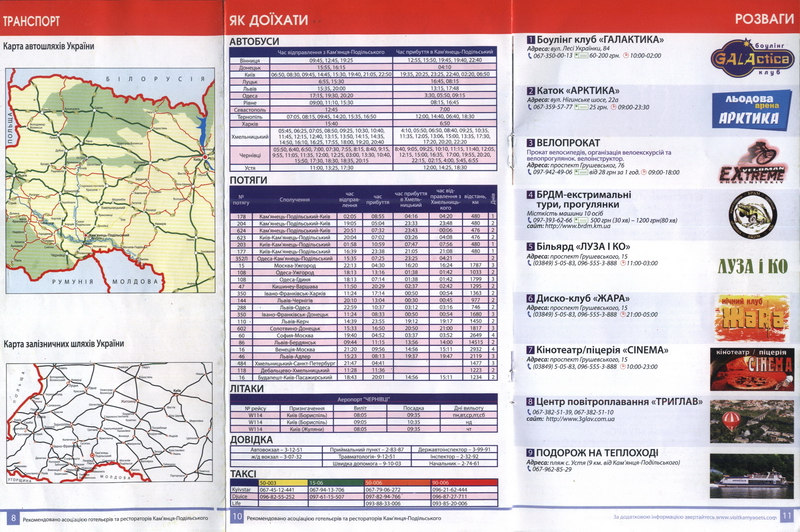Open the round БРДМ tours emblem
800x532 pixels.
point(748,210)
